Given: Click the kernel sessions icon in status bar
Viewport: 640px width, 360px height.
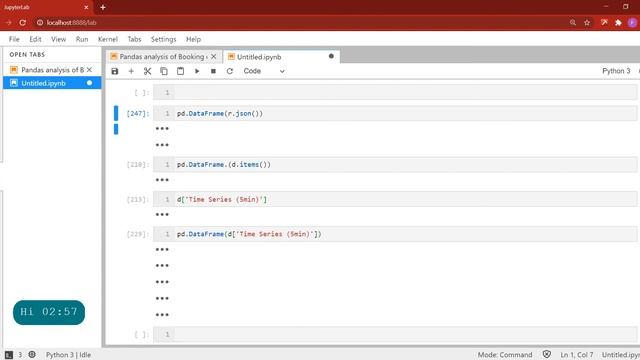Looking at the screenshot, I should click(x=32, y=354).
